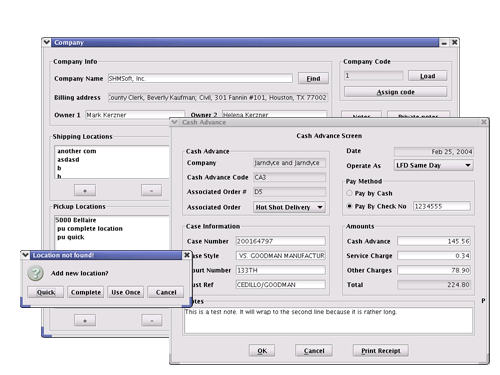Minimize the Company window
The width and height of the screenshot is (500, 375).
coord(444,43)
